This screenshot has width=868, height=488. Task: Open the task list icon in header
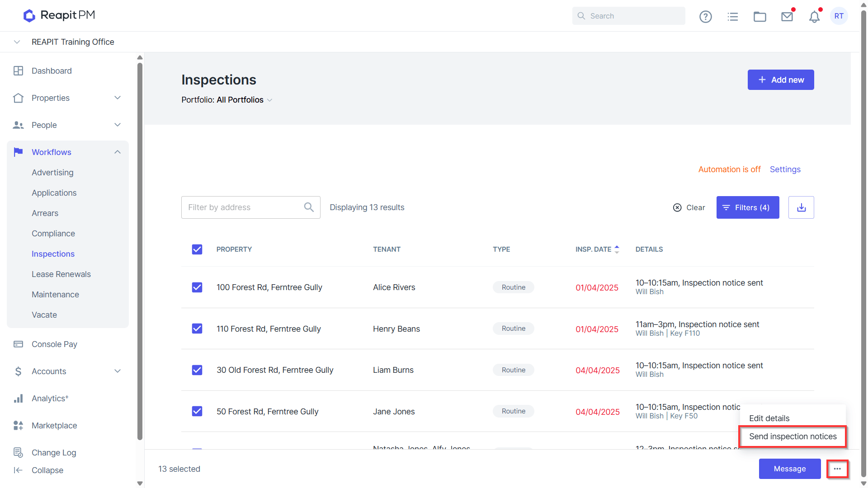click(x=732, y=17)
